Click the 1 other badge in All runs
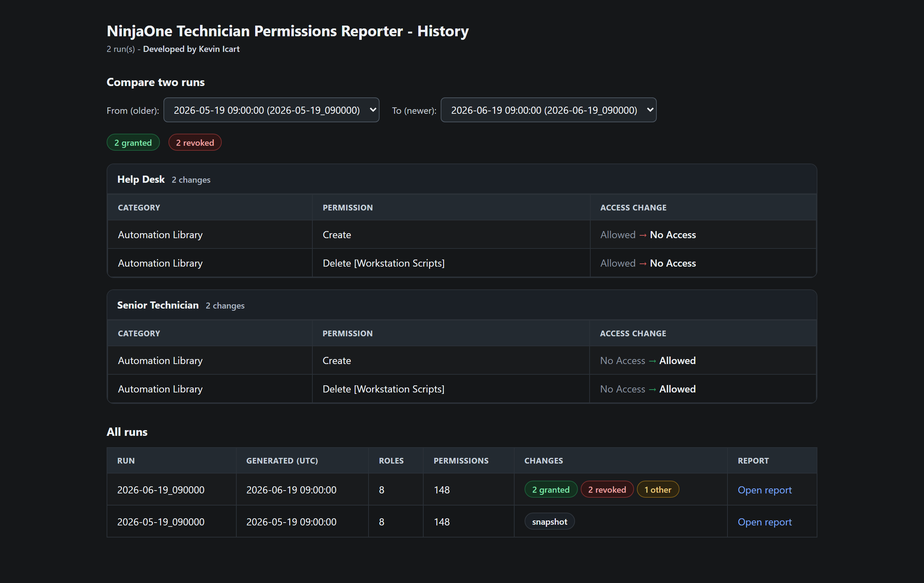This screenshot has height=583, width=924. 658,490
